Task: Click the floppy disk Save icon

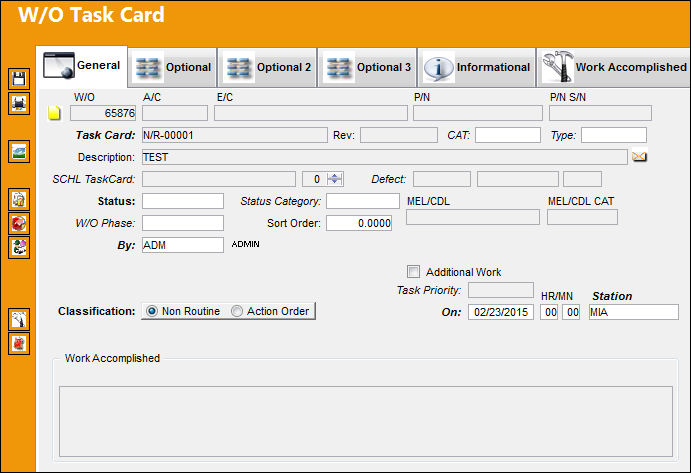Action: (19, 79)
